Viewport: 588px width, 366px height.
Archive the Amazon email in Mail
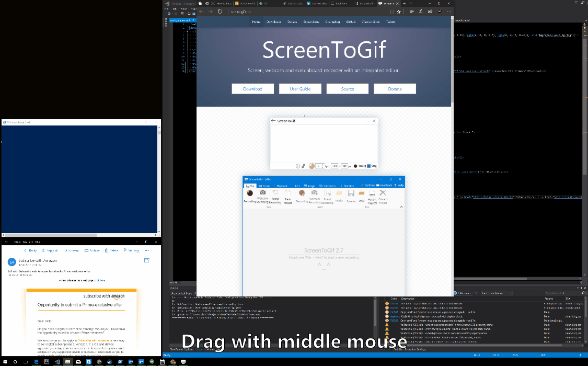[x=92, y=250]
